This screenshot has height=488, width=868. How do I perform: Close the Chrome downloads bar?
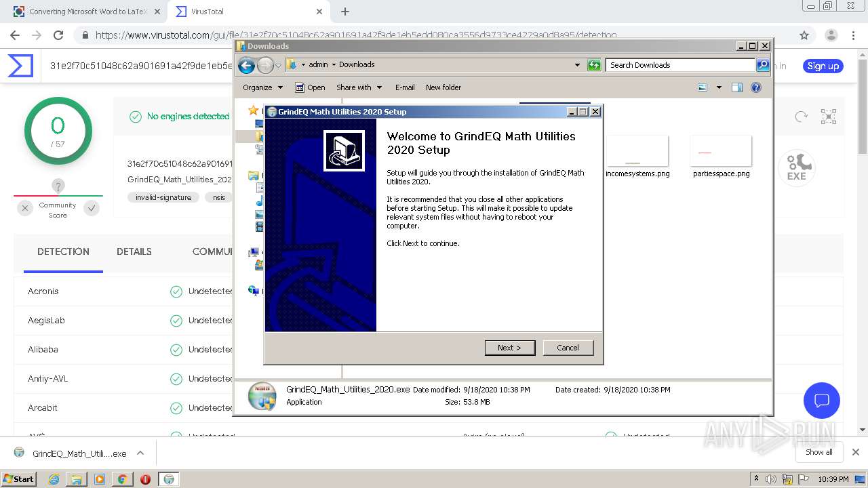(856, 452)
